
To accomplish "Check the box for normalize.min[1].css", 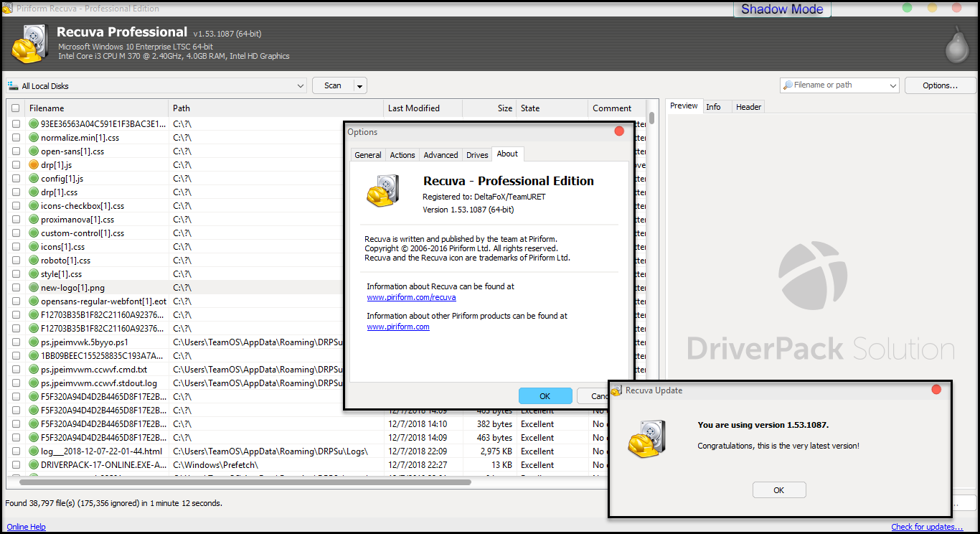I will point(16,138).
